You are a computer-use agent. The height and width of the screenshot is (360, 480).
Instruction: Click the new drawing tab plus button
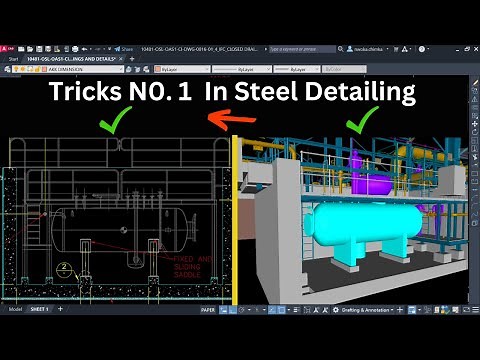pyautogui.click(x=132, y=59)
